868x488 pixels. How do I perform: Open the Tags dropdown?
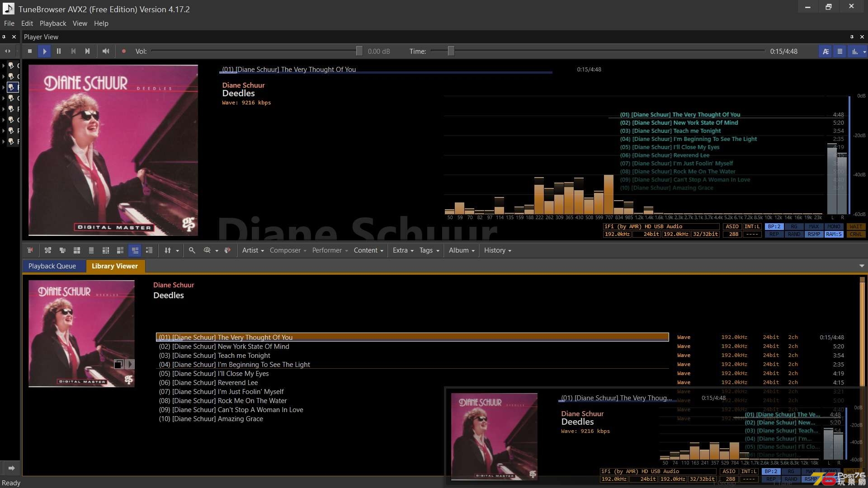coord(429,250)
